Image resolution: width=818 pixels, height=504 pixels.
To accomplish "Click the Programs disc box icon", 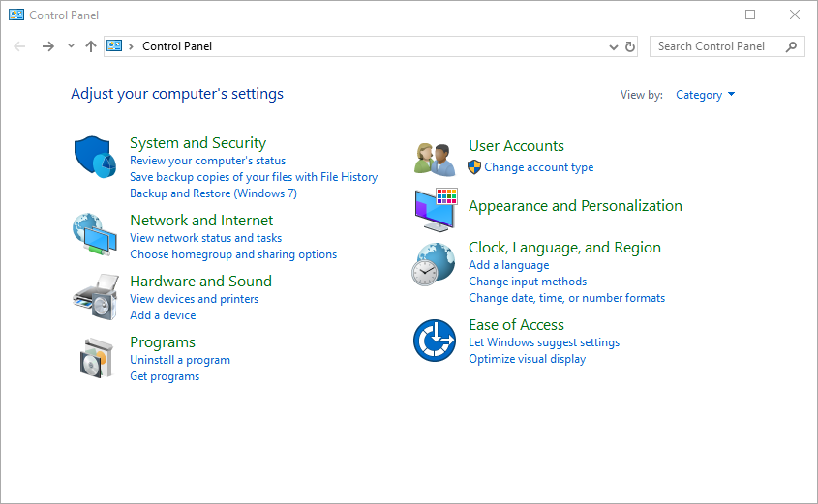I will [x=95, y=358].
